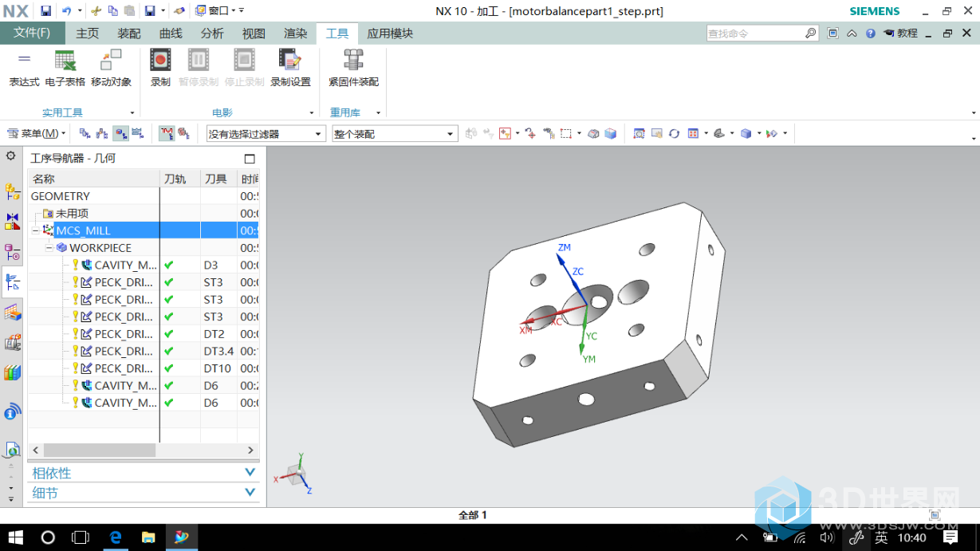Open Microsoft Edge from taskbar
The height and width of the screenshot is (551, 980).
click(x=116, y=537)
